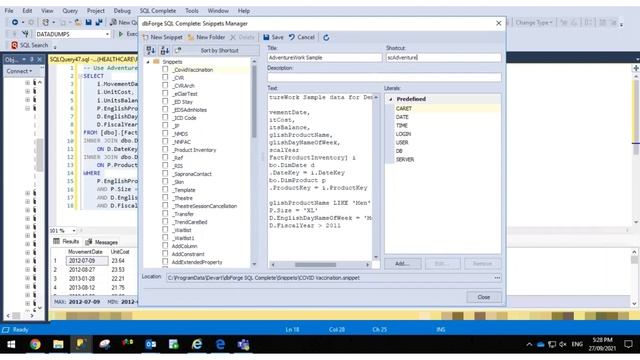Open the SQL Complete menu
This screenshot has height=360, width=640.
pos(158,11)
